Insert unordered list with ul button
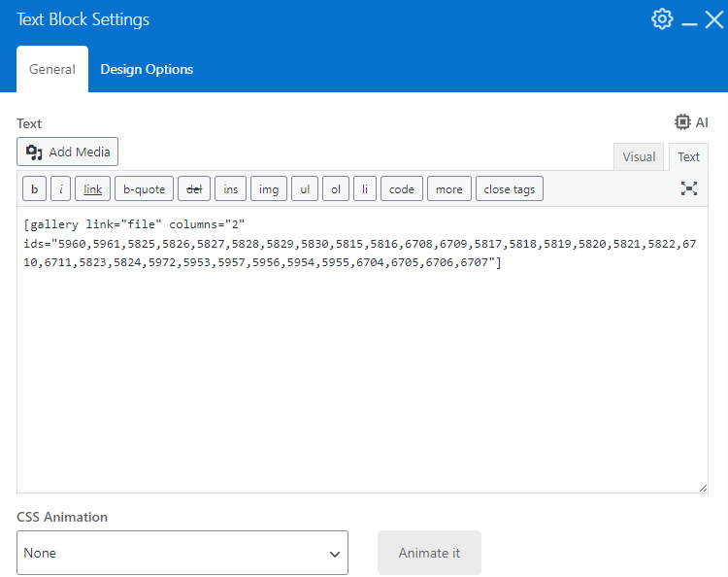Image resolution: width=728 pixels, height=577 pixels. coord(305,189)
